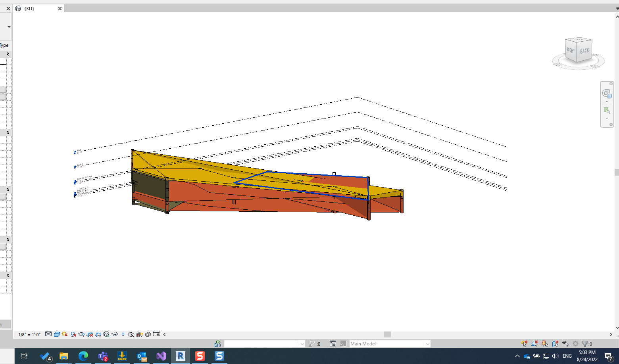
Task: Switch to Revit in the taskbar
Action: (181, 356)
